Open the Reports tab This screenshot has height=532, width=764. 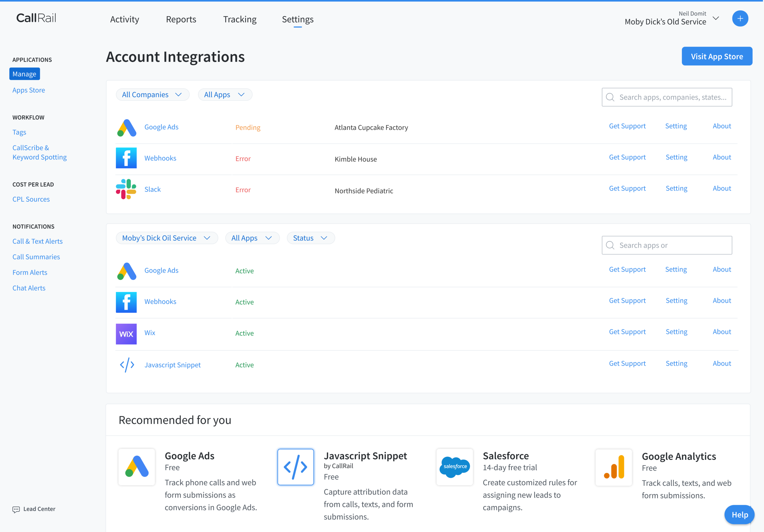point(181,19)
